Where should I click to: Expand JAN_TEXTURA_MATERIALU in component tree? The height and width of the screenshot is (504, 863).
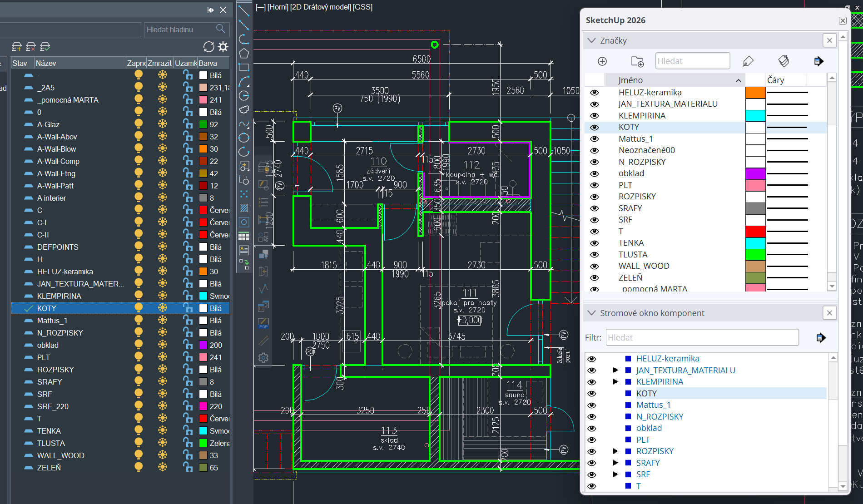pos(615,370)
